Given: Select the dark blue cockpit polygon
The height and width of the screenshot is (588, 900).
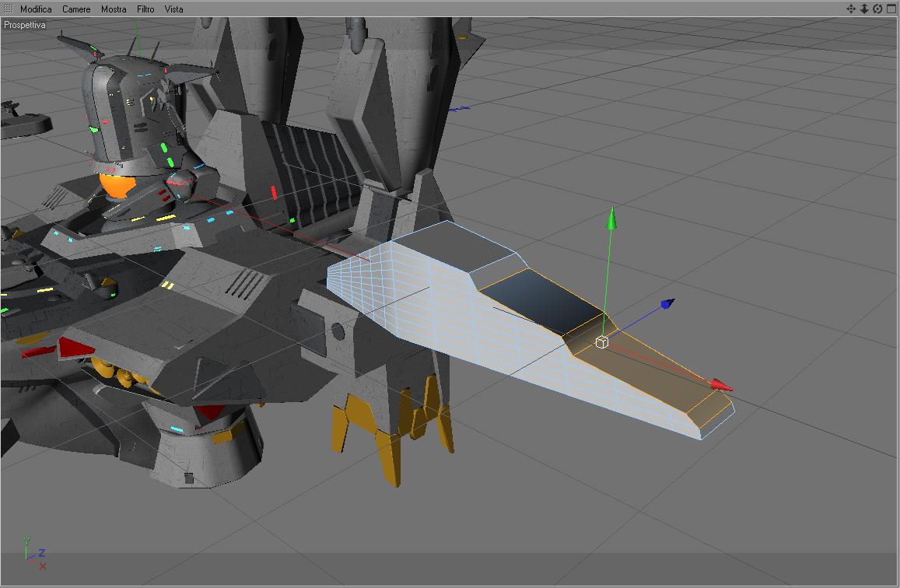Looking at the screenshot, I should coord(542,301).
